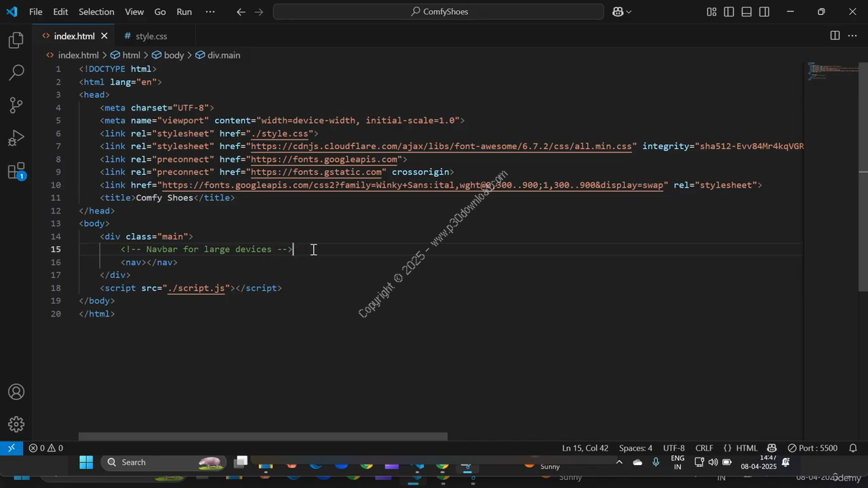Go forward with the right arrow
Viewport: 868px width, 488px height.
pyautogui.click(x=259, y=12)
